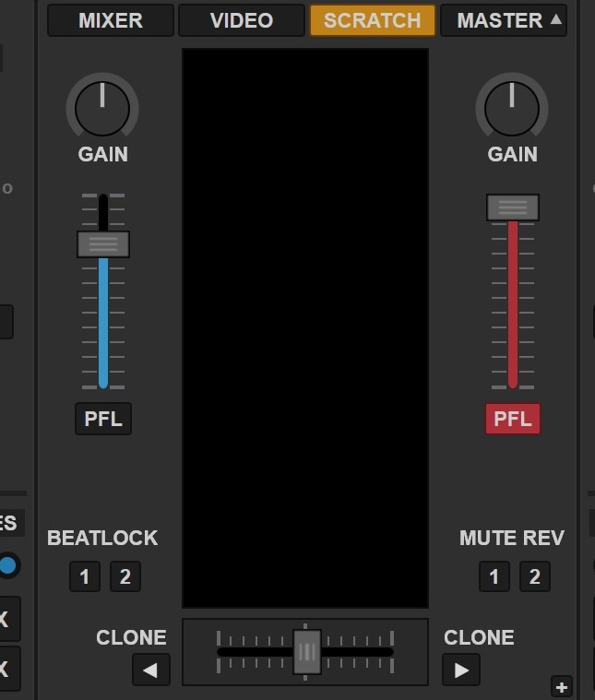Click the left blue volume fader handle
This screenshot has height=700, width=595.
pos(103,244)
